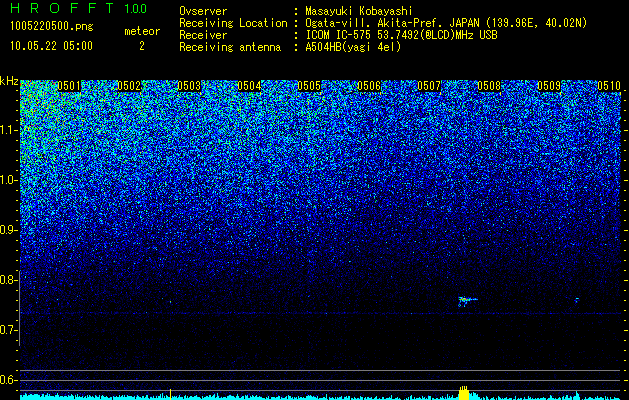Image resolution: width=629 pixels, height=400 pixels.
Task: Click the 0509 time marker
Action: tap(549, 86)
